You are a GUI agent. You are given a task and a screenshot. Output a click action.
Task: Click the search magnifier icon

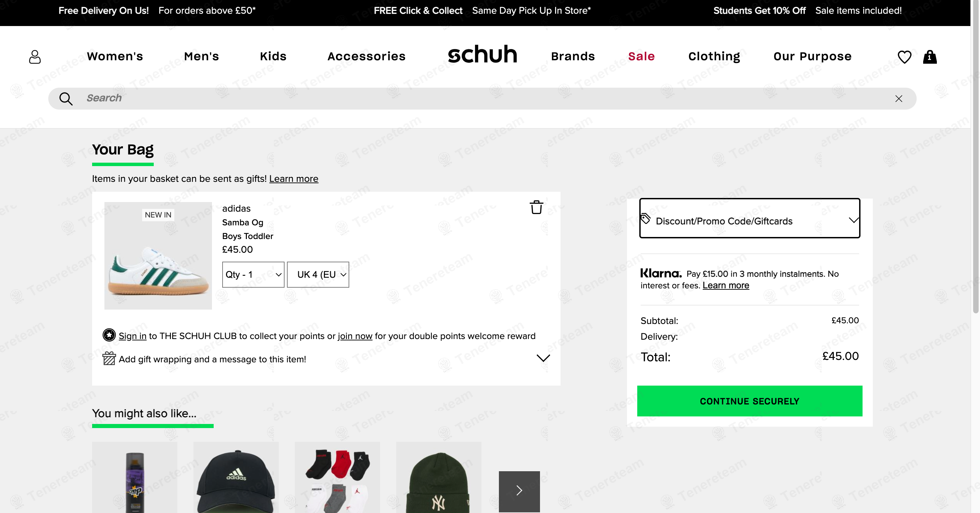66,99
